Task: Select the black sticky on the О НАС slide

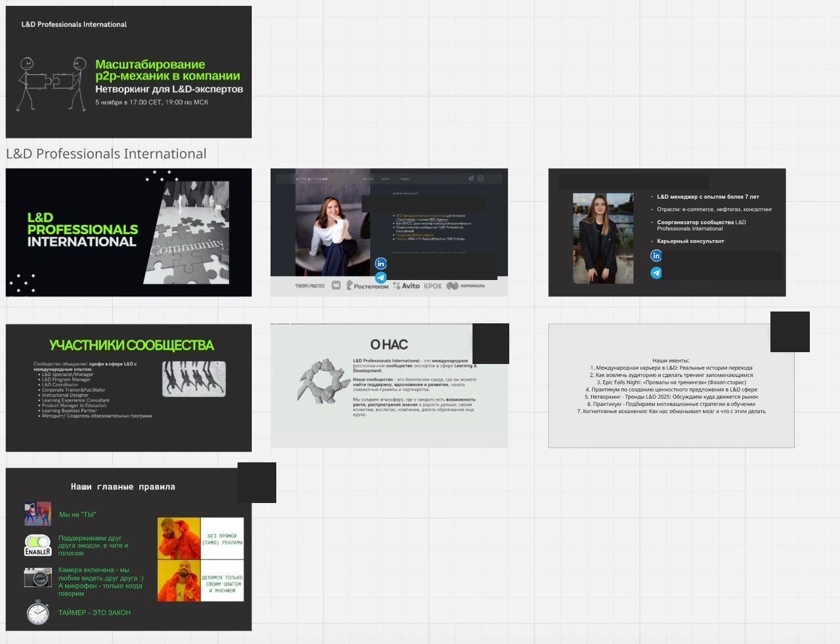Action: tap(491, 344)
